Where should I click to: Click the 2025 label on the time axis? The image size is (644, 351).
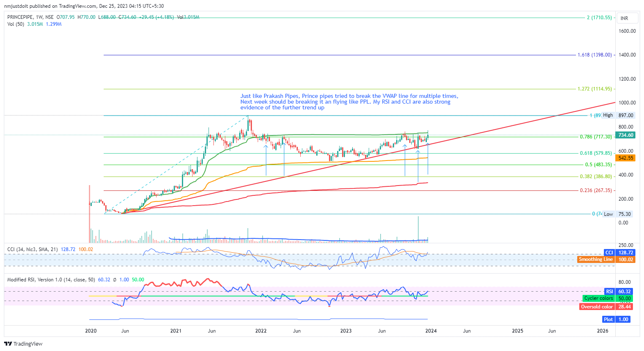(x=517, y=331)
